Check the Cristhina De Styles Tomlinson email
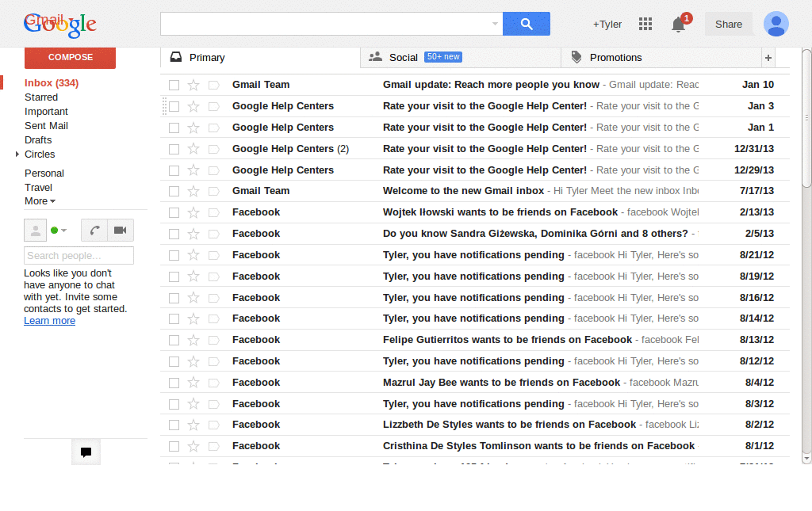812x511 pixels. [174, 446]
